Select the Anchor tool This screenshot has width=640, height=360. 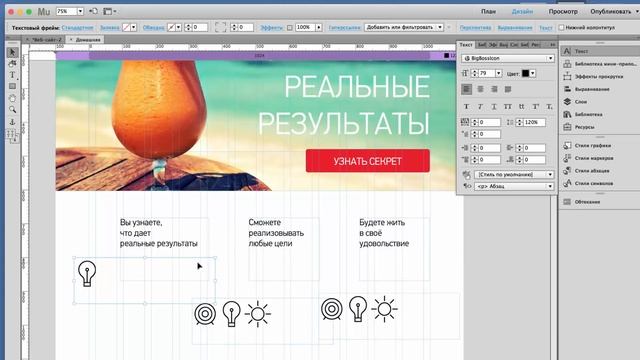pos(12,122)
